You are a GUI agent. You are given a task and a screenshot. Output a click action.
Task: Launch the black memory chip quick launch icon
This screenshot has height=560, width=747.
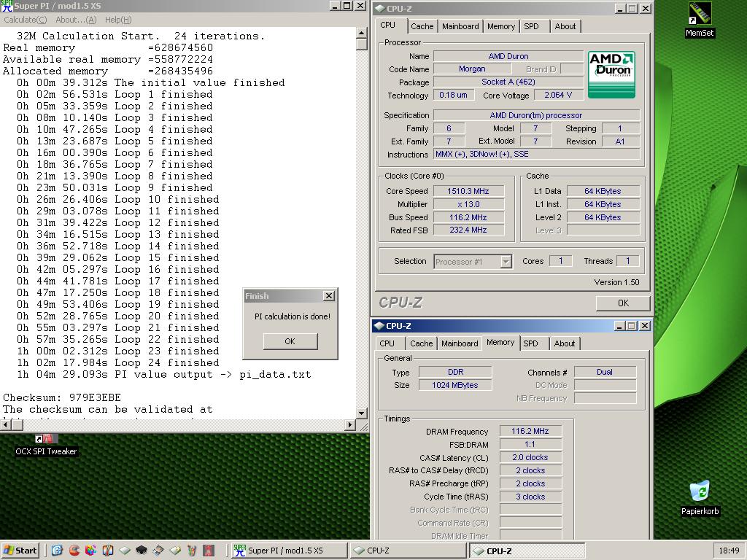(x=142, y=551)
